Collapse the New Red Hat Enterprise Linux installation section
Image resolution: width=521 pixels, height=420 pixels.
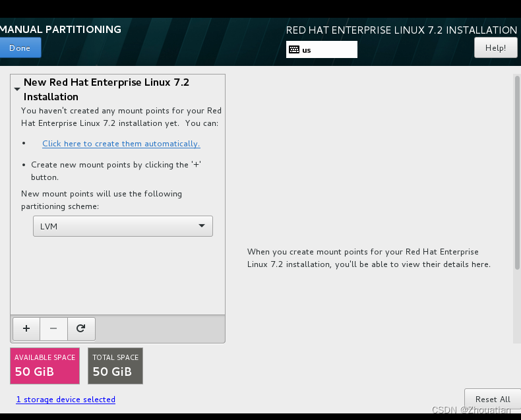(17, 89)
